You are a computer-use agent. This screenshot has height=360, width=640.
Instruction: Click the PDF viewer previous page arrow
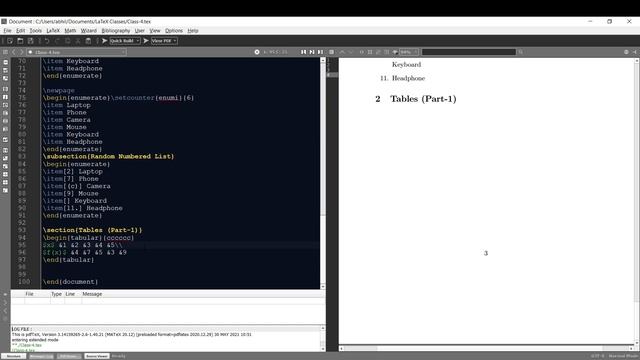342,52
